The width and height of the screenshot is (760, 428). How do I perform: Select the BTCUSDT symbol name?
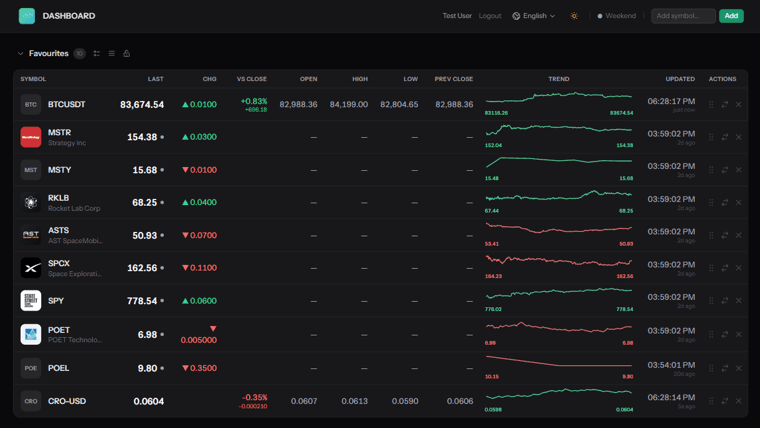(x=66, y=104)
